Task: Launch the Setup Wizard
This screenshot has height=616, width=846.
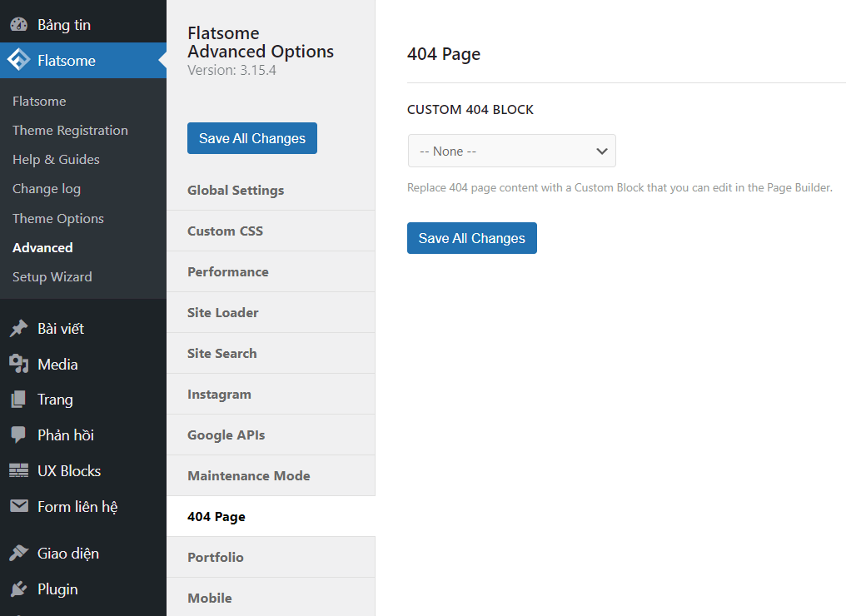Action: tap(52, 276)
